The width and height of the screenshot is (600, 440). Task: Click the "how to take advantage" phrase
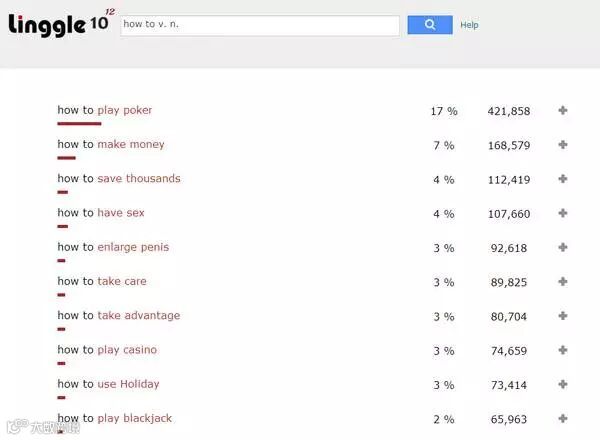(119, 315)
